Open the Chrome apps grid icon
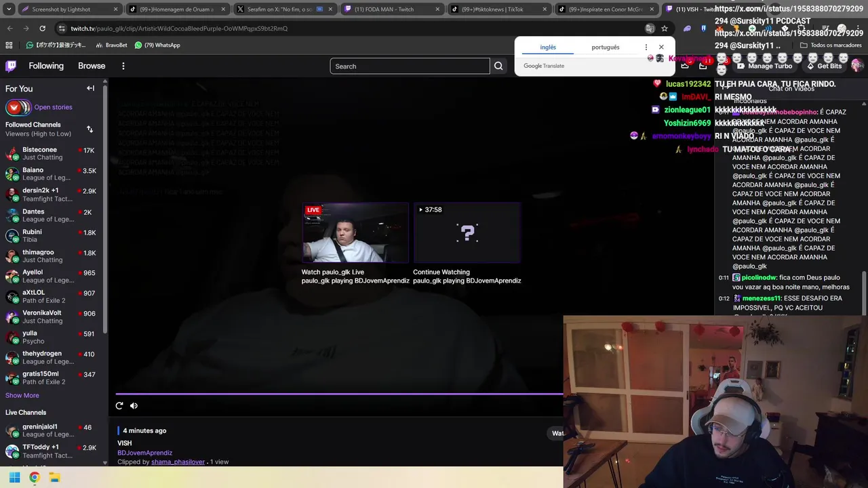The width and height of the screenshot is (868, 488). [9, 45]
